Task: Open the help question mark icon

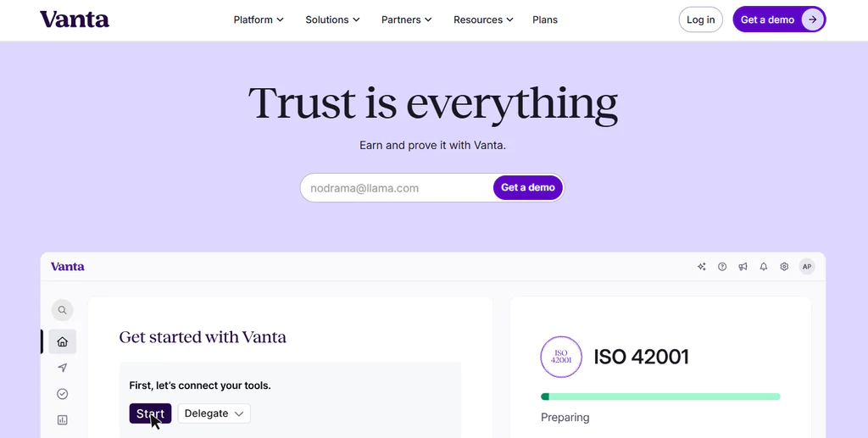Action: click(722, 267)
